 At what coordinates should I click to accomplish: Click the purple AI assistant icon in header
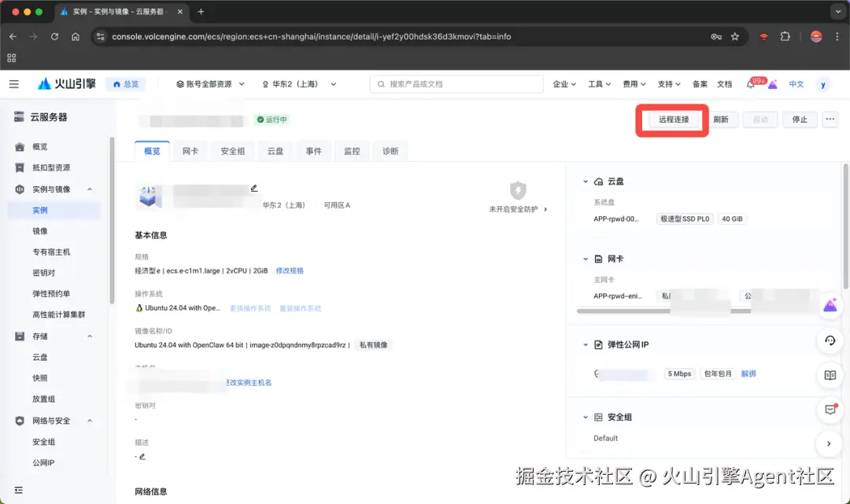773,84
